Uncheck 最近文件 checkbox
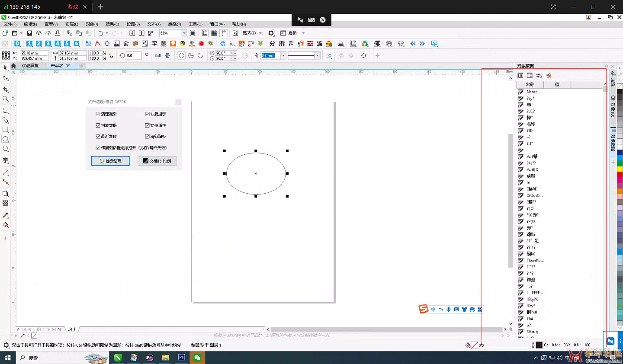Image resolution: width=623 pixels, height=364 pixels. 98,136
